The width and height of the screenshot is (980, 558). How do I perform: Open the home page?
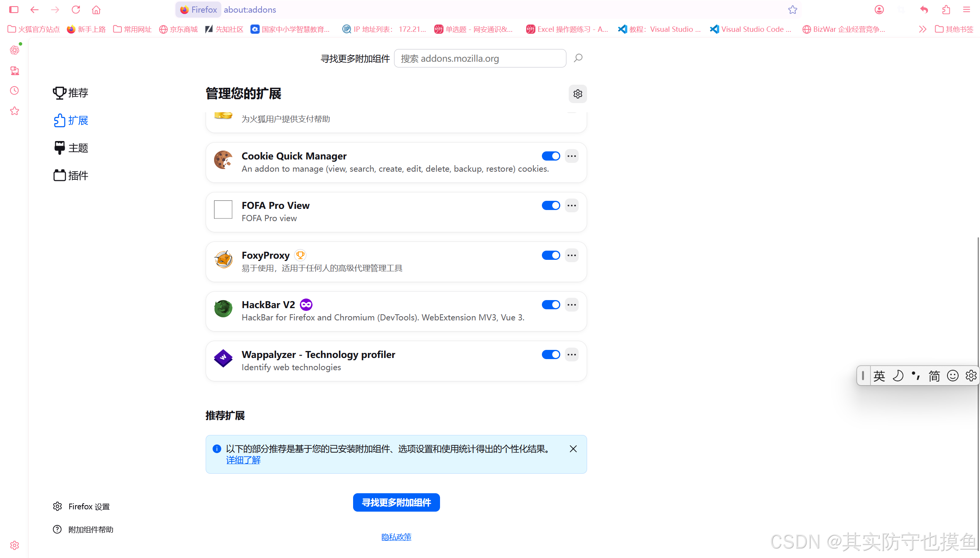(x=96, y=10)
